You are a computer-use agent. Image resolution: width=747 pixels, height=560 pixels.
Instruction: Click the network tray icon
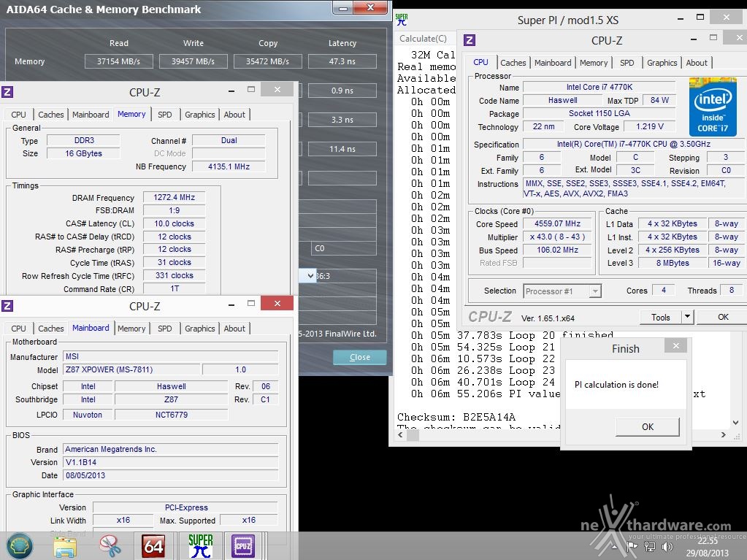pyautogui.click(x=650, y=547)
